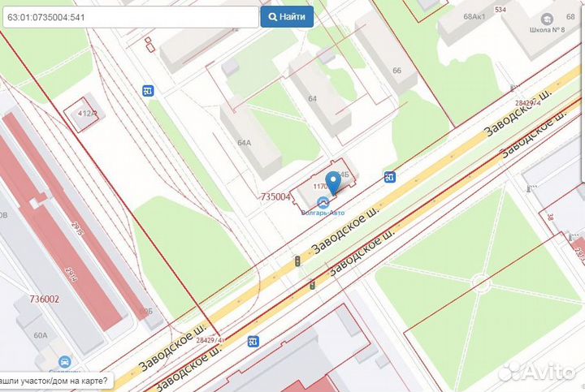585x392 pixels.
Task: Open the Волгарь-Авто car service icon
Action: click(323, 203)
